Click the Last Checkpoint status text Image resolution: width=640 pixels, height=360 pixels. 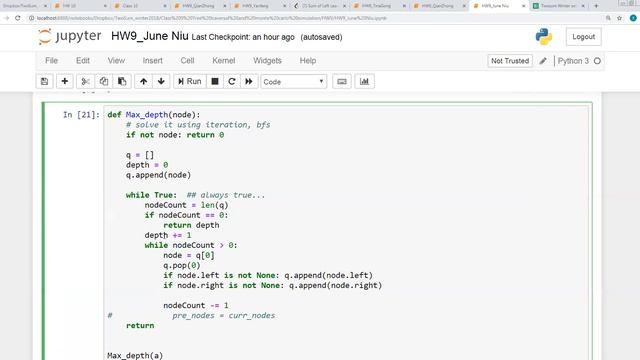click(x=243, y=37)
